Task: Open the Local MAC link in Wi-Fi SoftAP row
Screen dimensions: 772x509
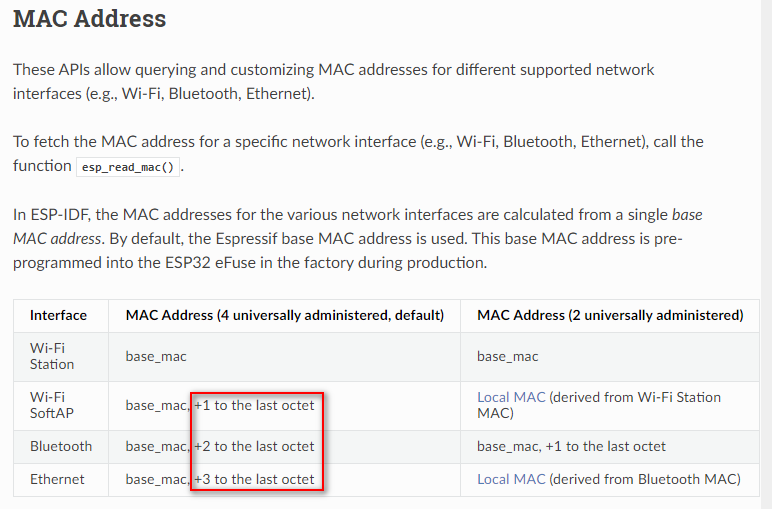Action: point(511,397)
